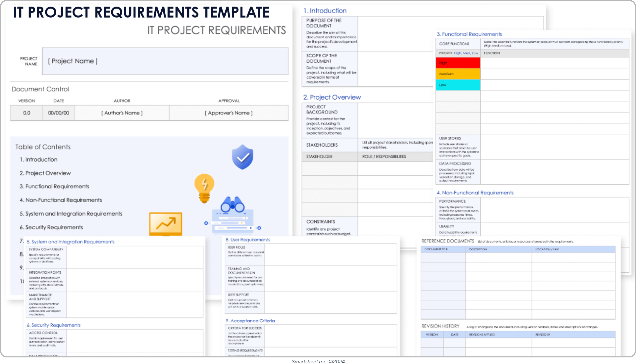Select the 00/00/00 date cell

(59, 113)
